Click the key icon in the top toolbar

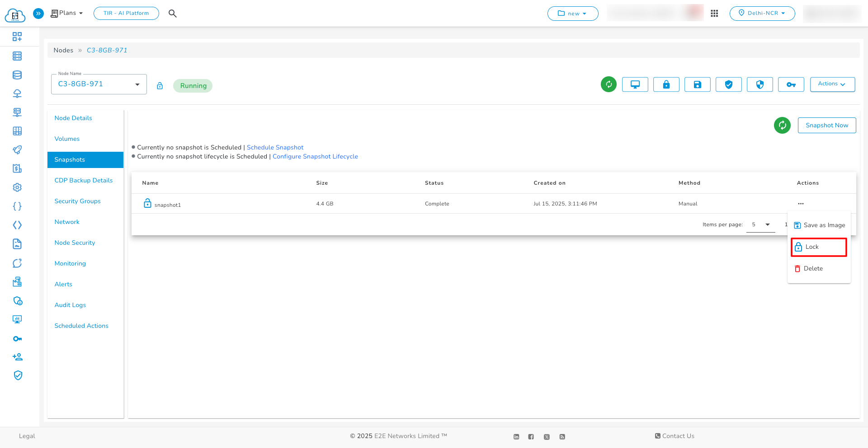pos(791,84)
